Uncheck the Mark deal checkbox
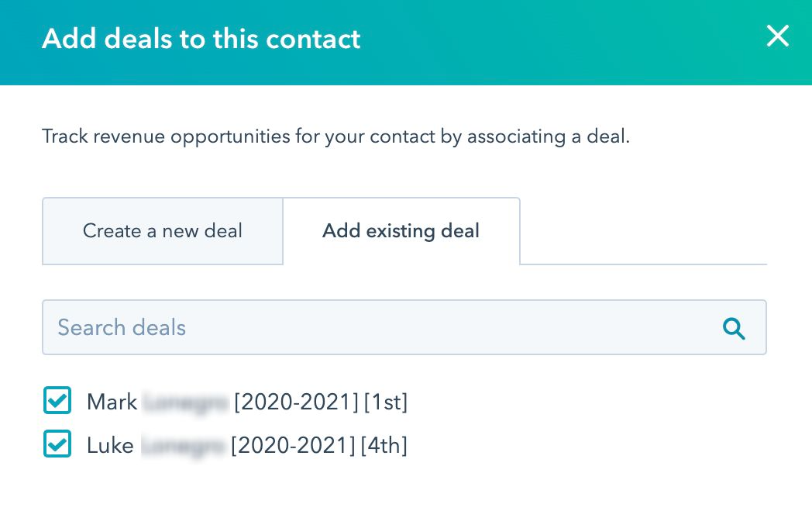 (x=57, y=402)
